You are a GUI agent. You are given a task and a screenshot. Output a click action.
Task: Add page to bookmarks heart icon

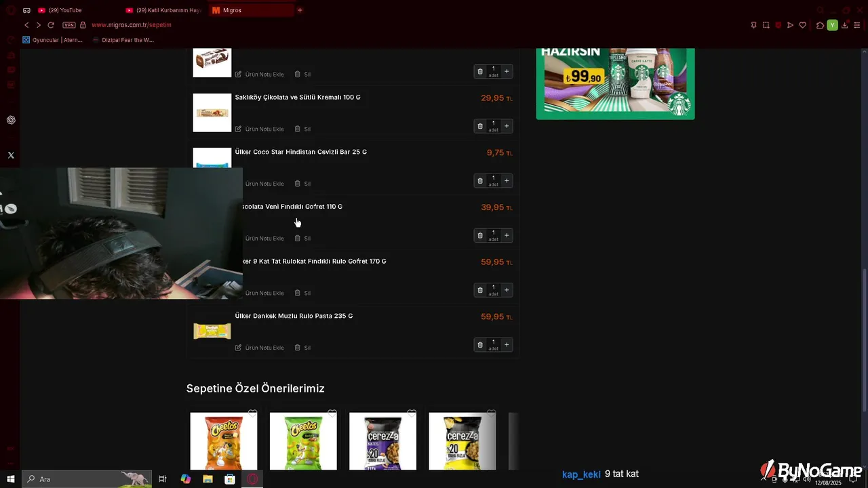click(x=803, y=25)
